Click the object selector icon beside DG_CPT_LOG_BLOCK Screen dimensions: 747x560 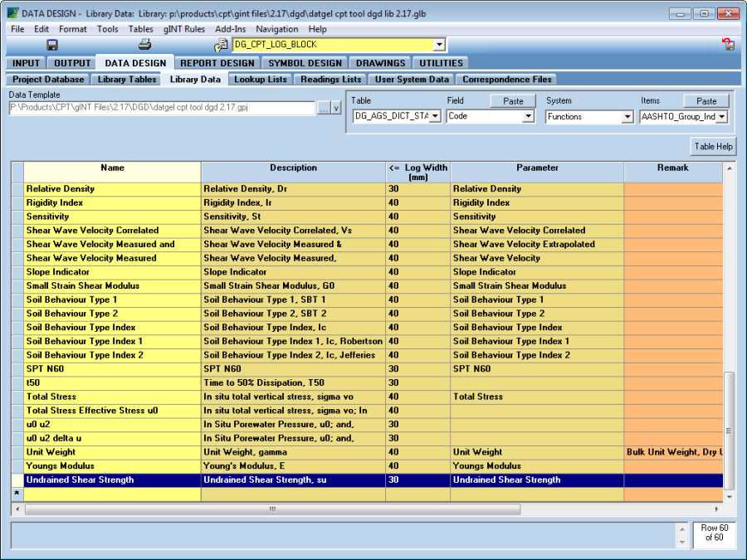click(221, 45)
